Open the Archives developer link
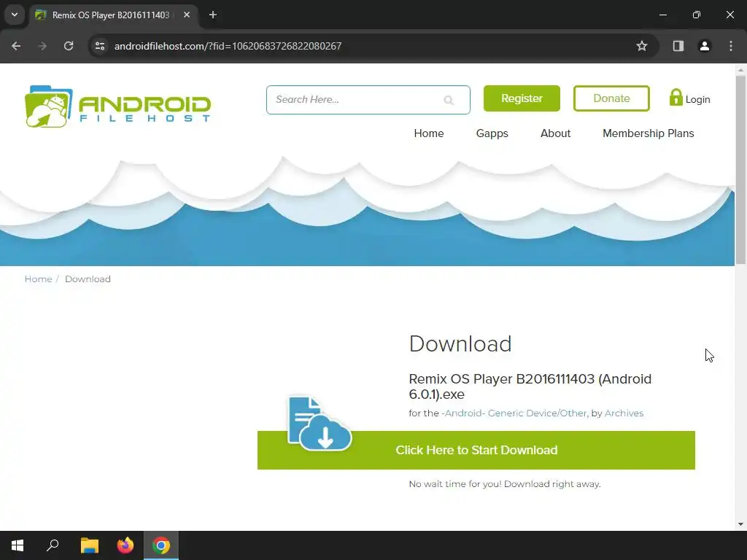 pos(624,413)
